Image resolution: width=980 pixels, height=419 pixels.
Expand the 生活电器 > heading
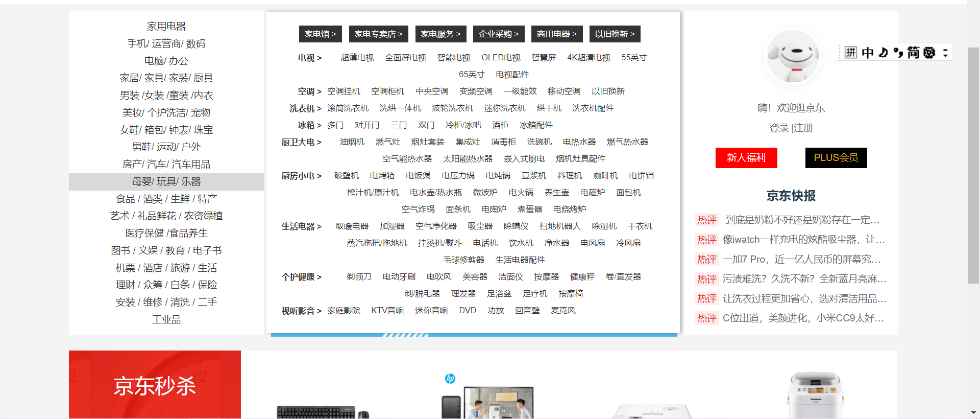point(302,226)
